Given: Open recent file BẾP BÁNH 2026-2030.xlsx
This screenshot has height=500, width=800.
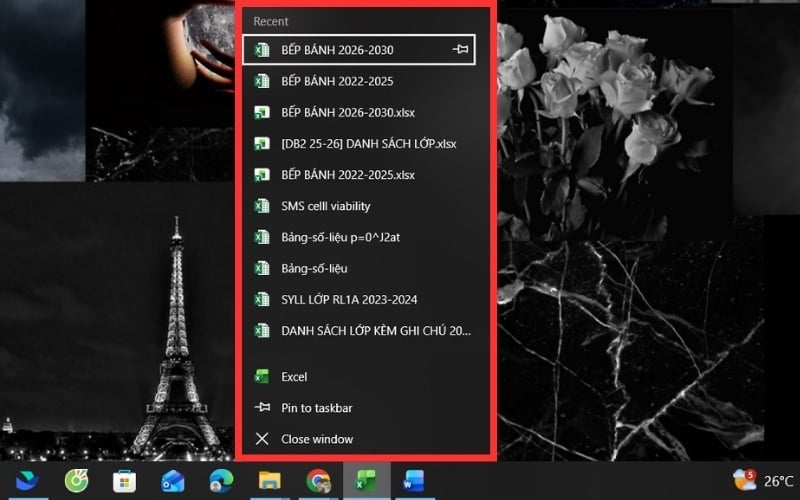Looking at the screenshot, I should [359, 112].
